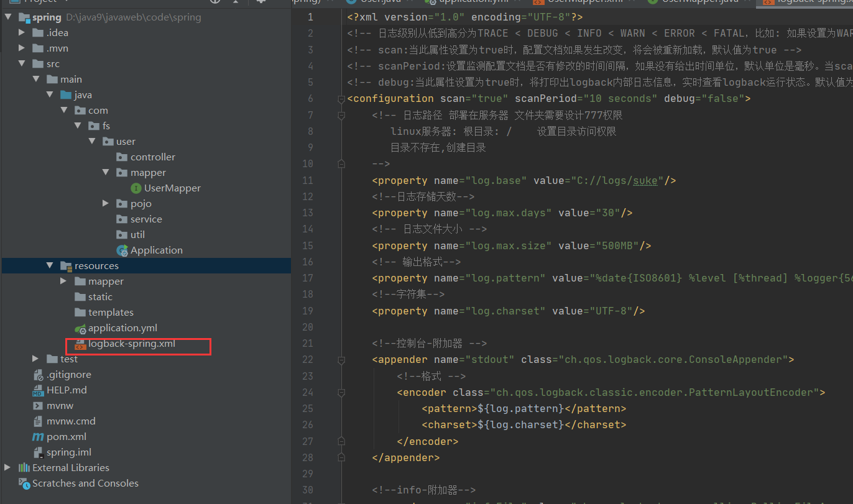853x504 pixels.
Task: Fold the configuration tag on line 6
Action: pyautogui.click(x=341, y=99)
